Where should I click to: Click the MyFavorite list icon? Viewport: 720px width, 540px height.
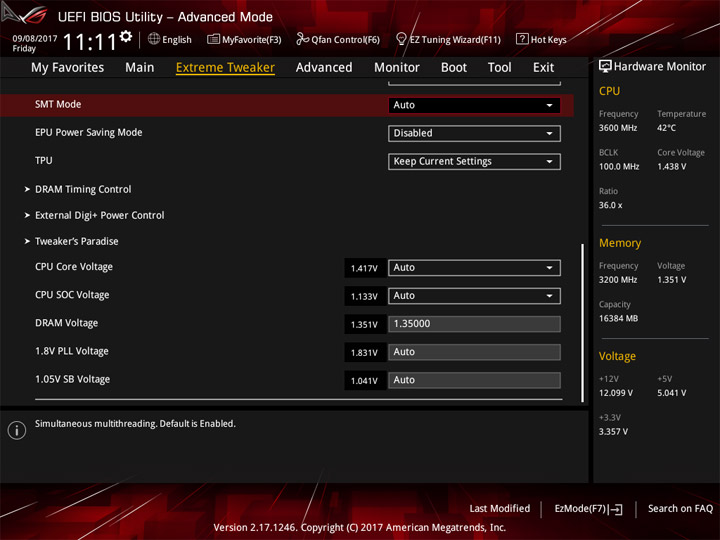pos(213,39)
